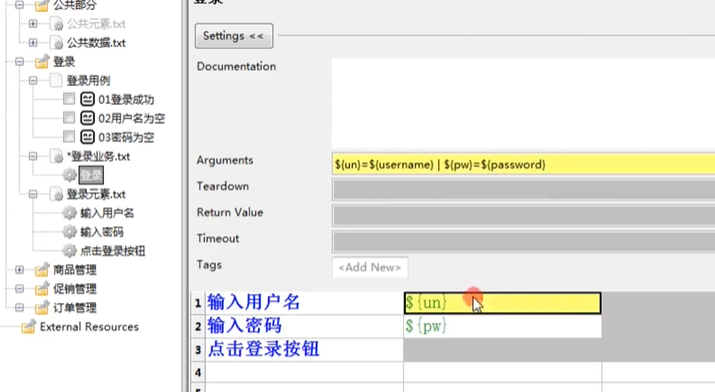Collapse the 登录 folder node
Screen dimensions: 715x392
click(20, 62)
